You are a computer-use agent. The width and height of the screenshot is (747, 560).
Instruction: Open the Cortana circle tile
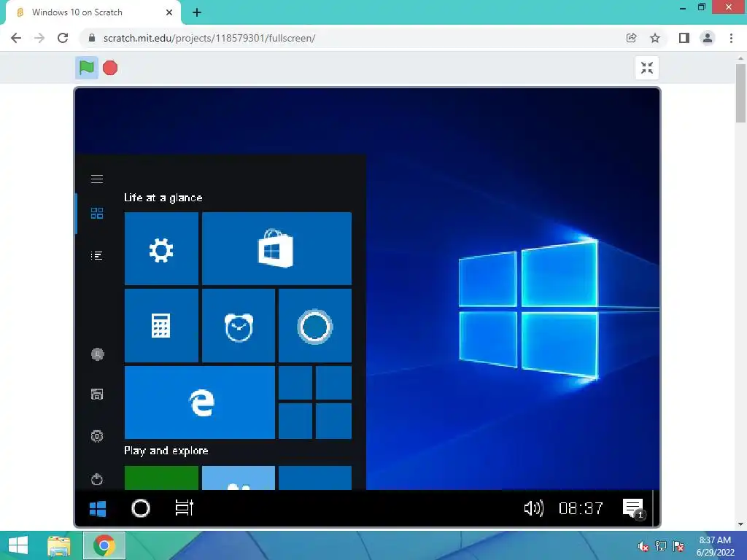[x=315, y=326]
